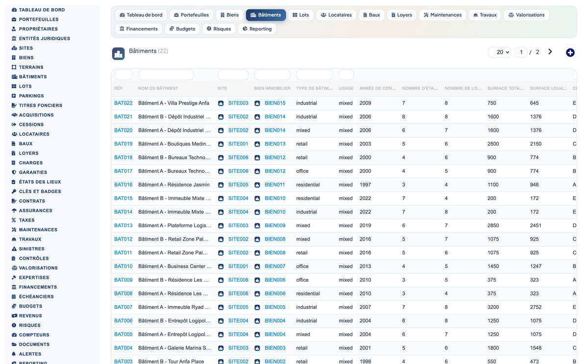Viewport: 588px width, 364px height.
Task: Click the Nom du bâtiment filter field
Action: [166, 75]
